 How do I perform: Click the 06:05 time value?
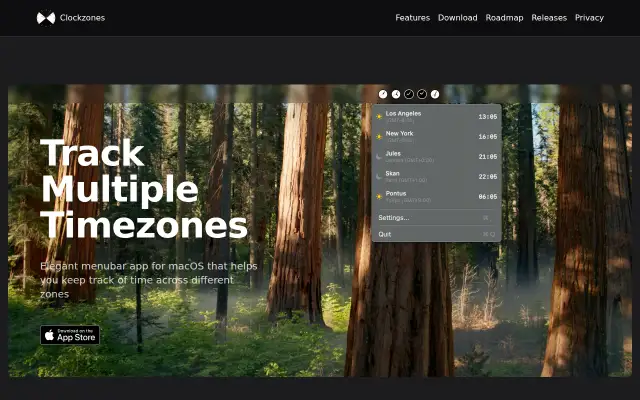tap(488, 197)
